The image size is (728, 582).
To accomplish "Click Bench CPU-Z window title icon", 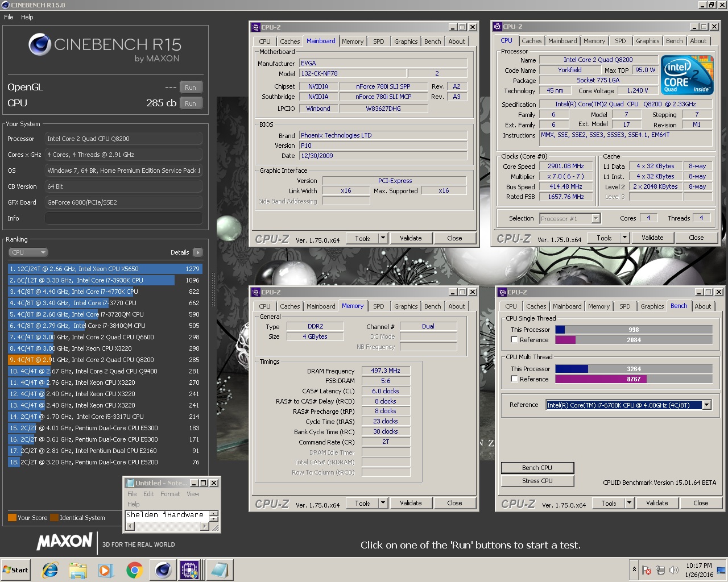I will [x=502, y=292].
